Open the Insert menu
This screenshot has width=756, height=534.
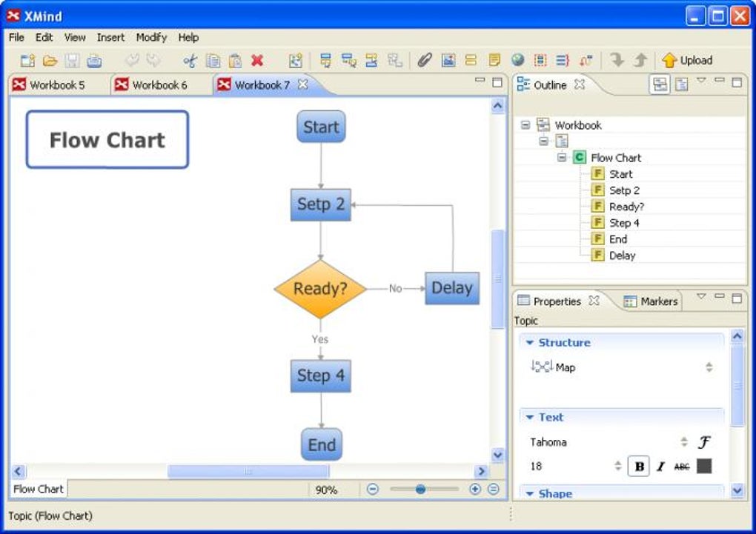point(110,37)
